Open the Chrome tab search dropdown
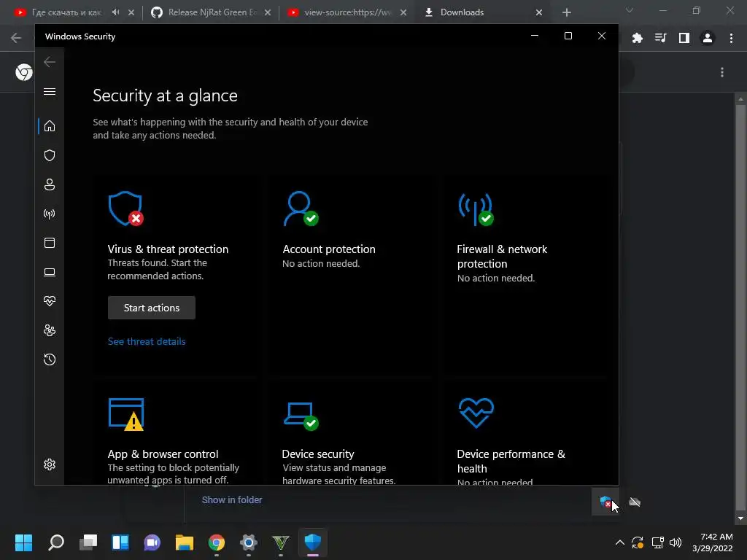 [630, 10]
